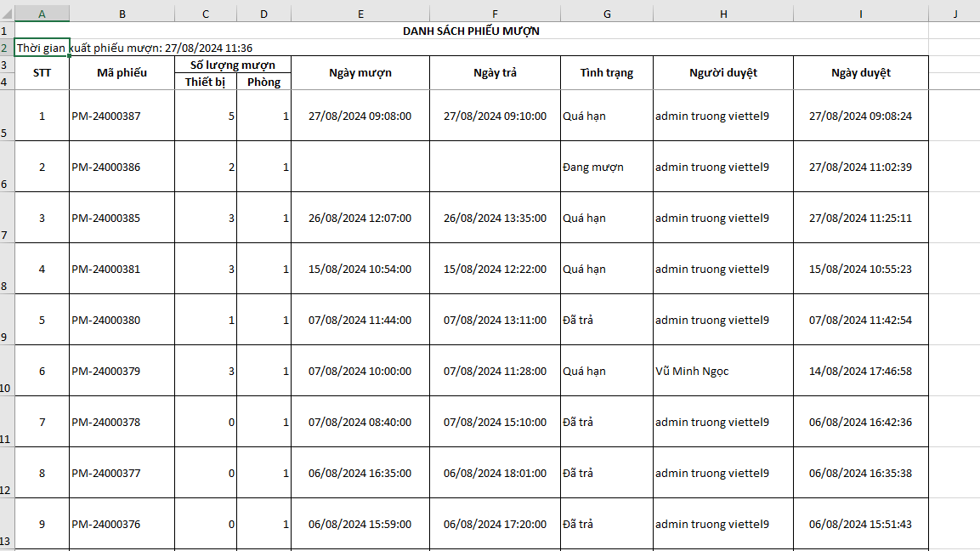
Task: Click return date 07/08/2024 15:10:00
Action: [495, 422]
